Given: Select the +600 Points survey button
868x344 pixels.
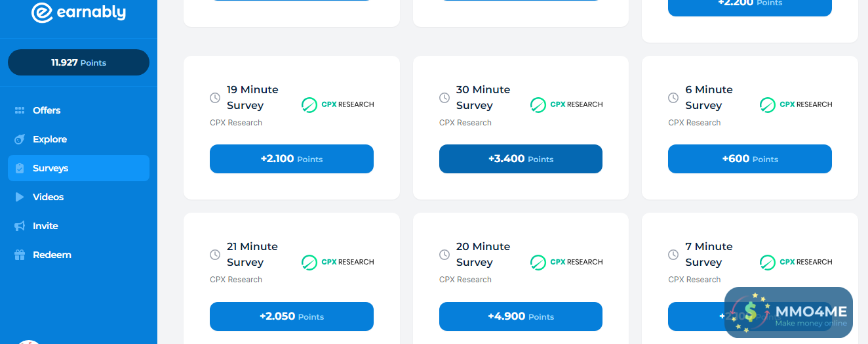Looking at the screenshot, I should [x=749, y=159].
